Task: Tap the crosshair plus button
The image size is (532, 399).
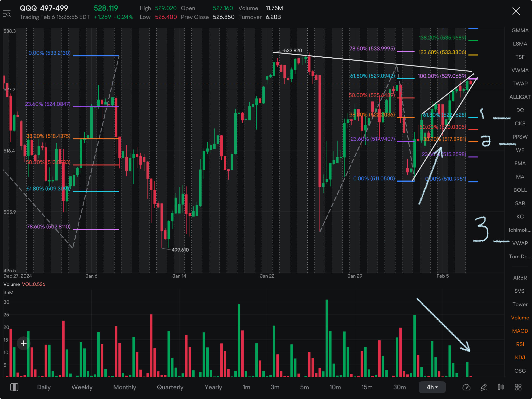Action: 24,343
